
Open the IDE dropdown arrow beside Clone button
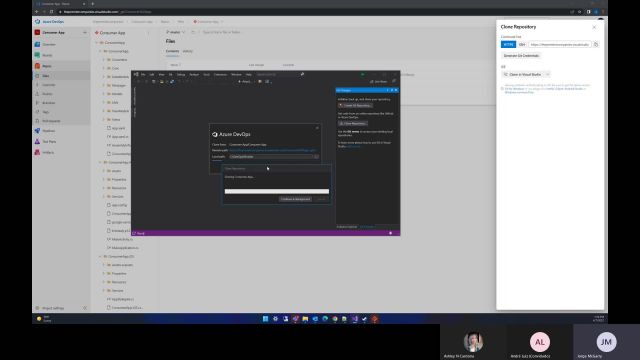click(x=547, y=75)
